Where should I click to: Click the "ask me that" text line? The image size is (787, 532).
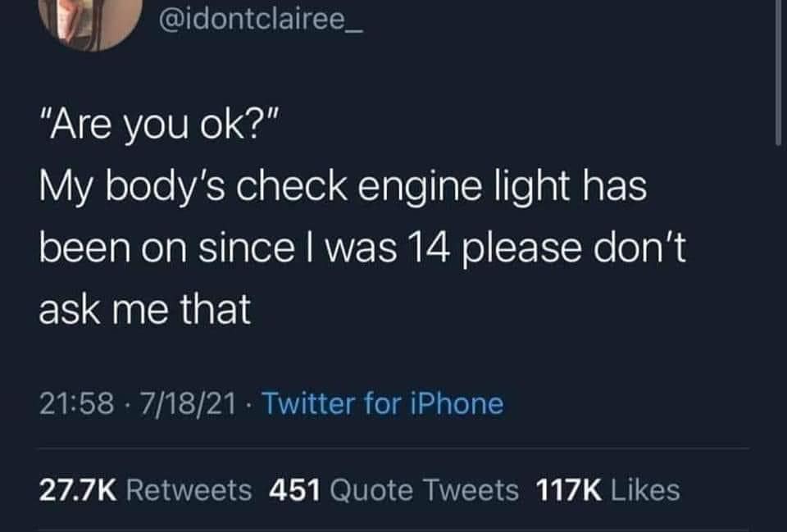145,309
